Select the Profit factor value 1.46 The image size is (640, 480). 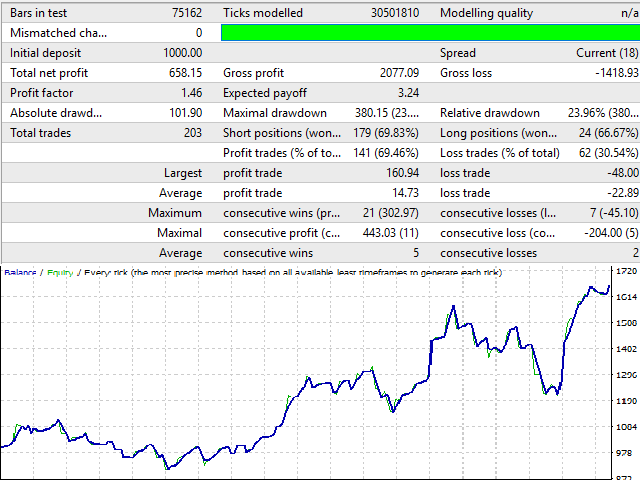pyautogui.click(x=190, y=93)
